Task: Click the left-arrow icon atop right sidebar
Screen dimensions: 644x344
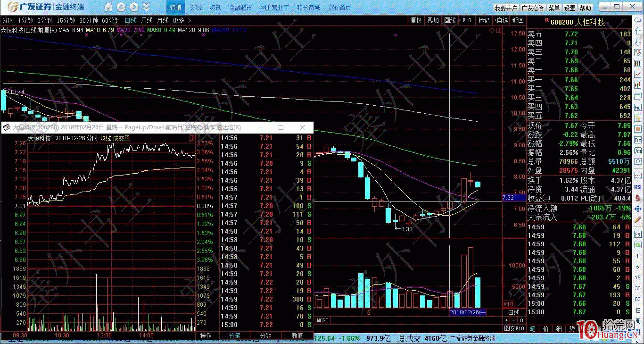Action: point(637,21)
